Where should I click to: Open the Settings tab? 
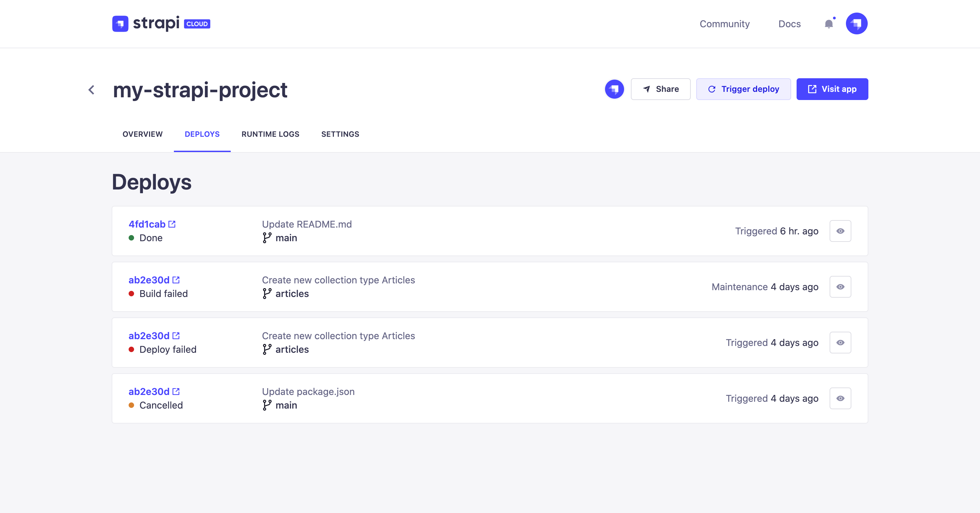click(x=340, y=134)
